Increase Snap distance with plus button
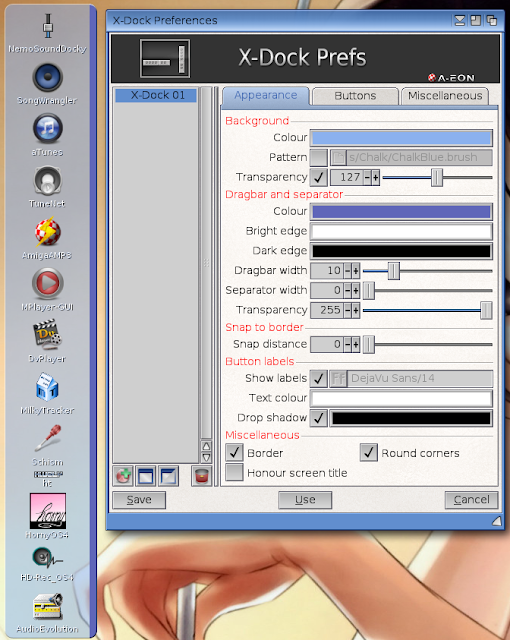Image resolution: width=510 pixels, height=640 pixels. point(356,344)
